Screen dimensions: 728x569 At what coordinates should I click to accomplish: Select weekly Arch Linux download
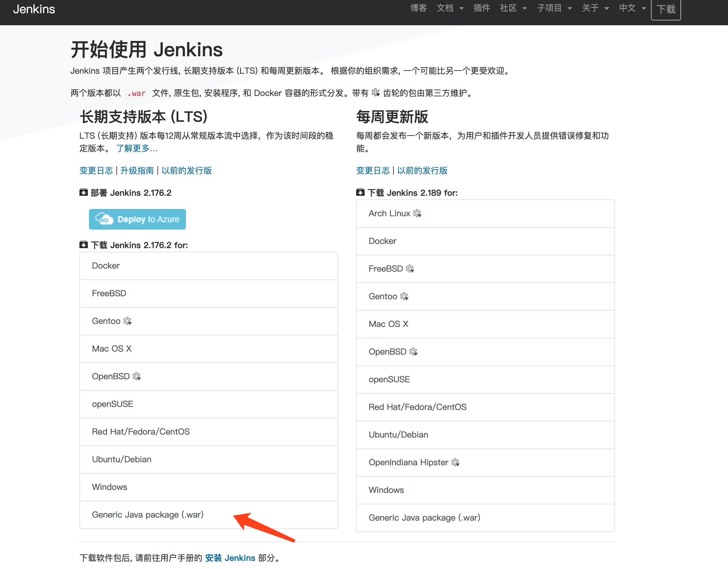(485, 213)
